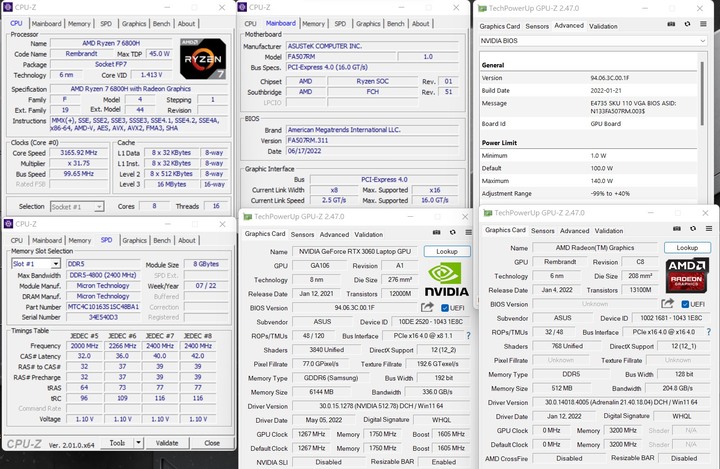Screen dimensions: 720x469
Task: Open the NVIDIA BIOS dropdown in the GPU-Z Advanced window
Action: [x=592, y=41]
